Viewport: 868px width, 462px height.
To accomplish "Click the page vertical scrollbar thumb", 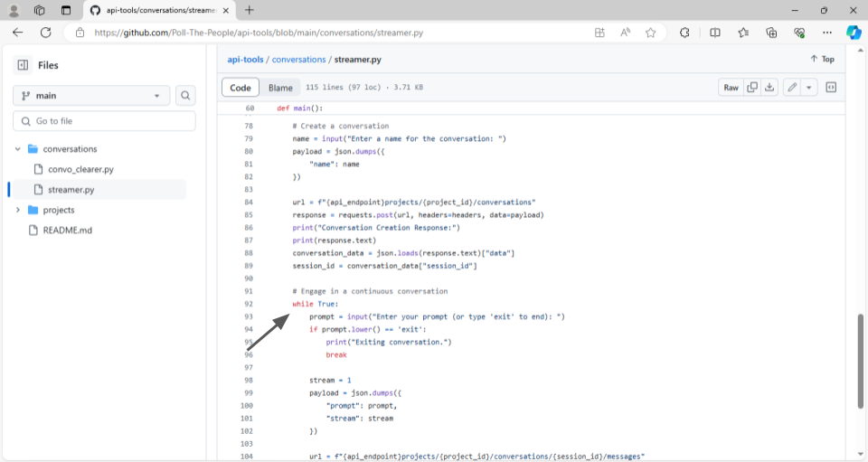I will tap(861, 362).
